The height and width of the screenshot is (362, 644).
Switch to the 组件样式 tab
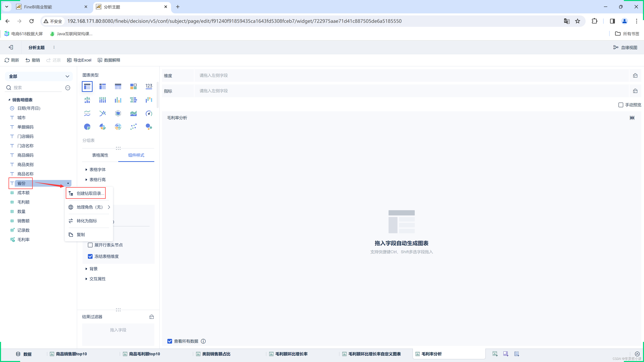136,155
